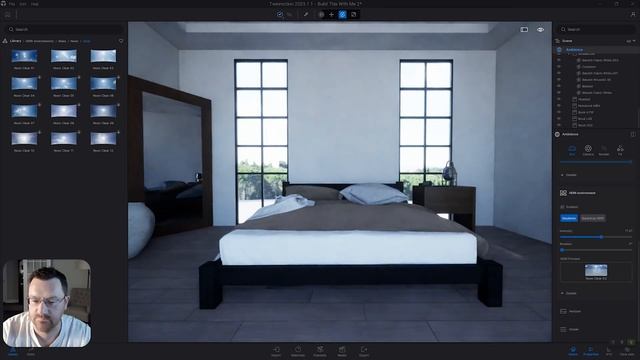This screenshot has height=360, width=640.
Task: Click the HDRI preset Noon Clear thumbnail
Action: [596, 270]
